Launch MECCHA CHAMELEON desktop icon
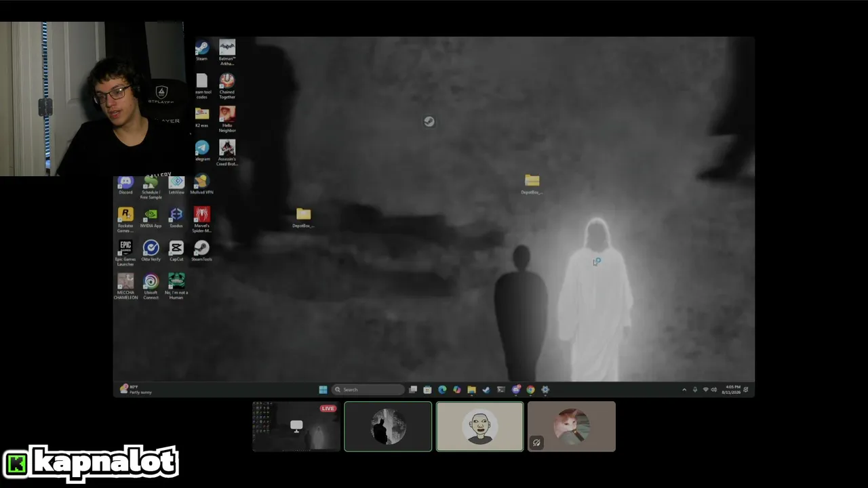The width and height of the screenshot is (868, 488). (x=125, y=287)
